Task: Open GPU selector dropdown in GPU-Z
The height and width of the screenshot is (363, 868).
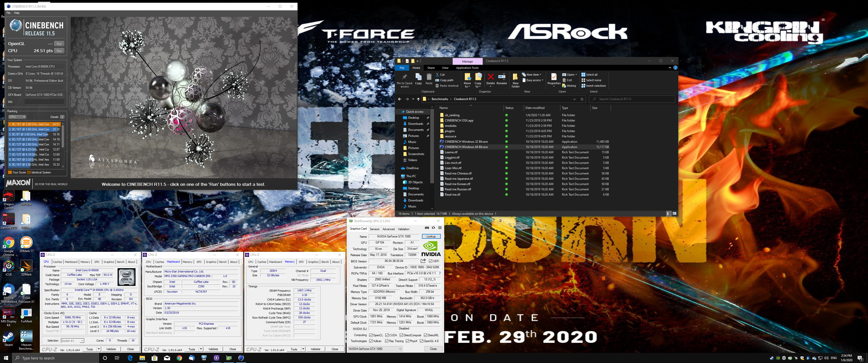Action: point(375,349)
